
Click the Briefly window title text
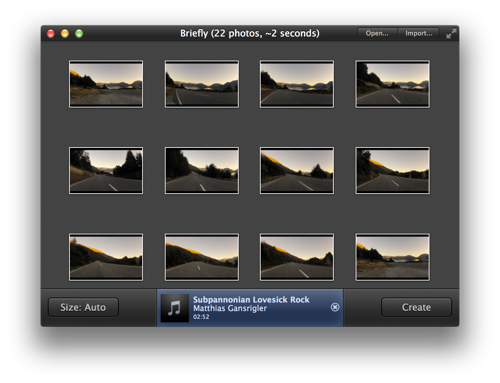pyautogui.click(x=250, y=33)
